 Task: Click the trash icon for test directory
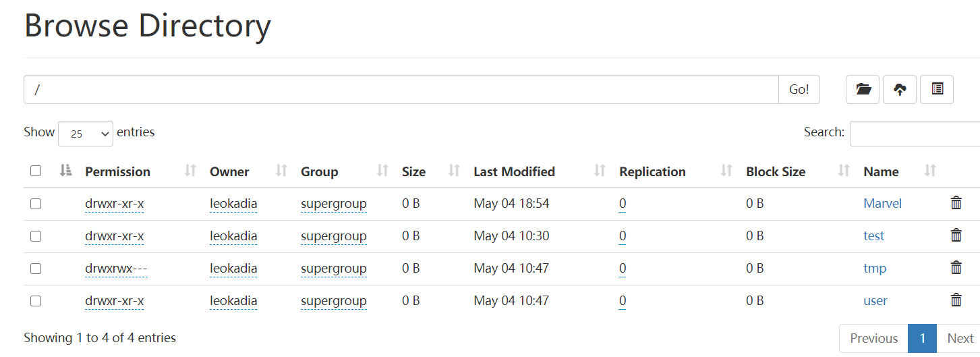[956, 236]
